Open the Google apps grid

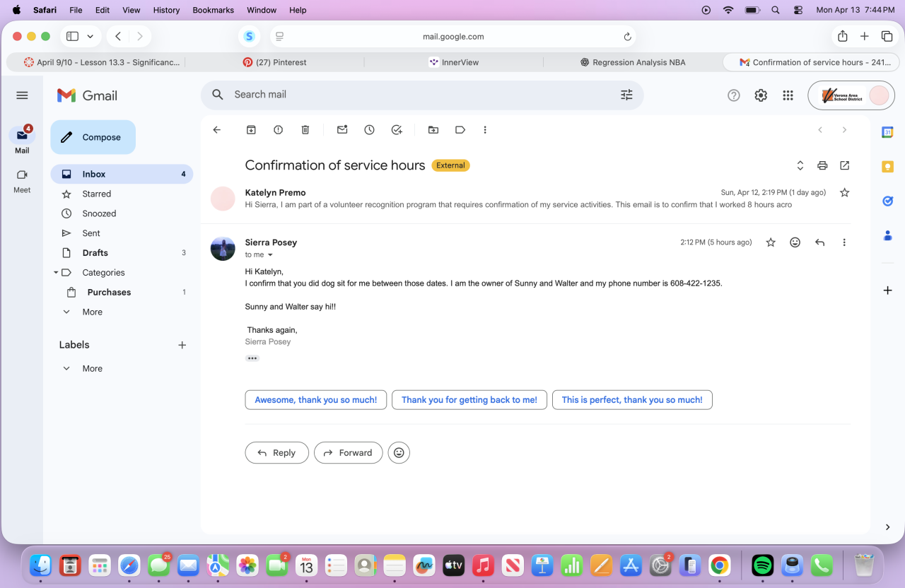(788, 95)
